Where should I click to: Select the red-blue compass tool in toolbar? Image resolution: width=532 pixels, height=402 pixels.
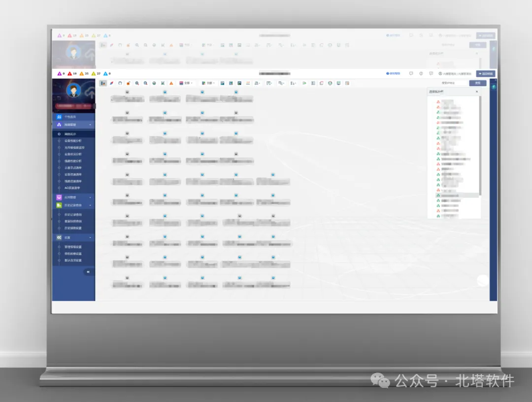coord(112,83)
